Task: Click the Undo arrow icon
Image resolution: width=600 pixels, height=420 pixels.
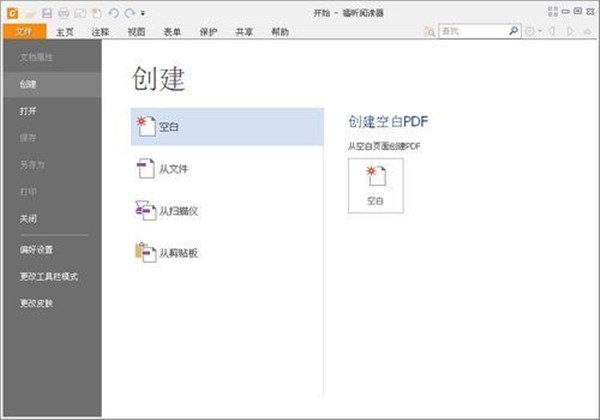Action: (113, 13)
